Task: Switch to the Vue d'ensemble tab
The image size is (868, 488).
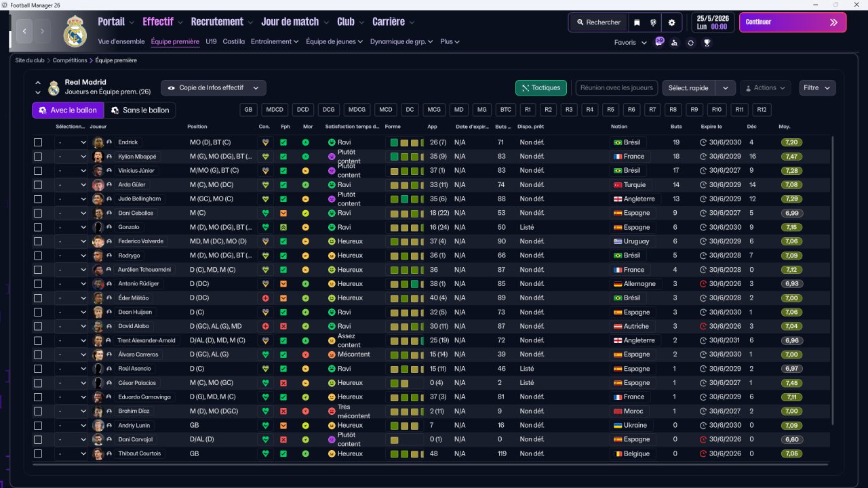Action: [121, 41]
